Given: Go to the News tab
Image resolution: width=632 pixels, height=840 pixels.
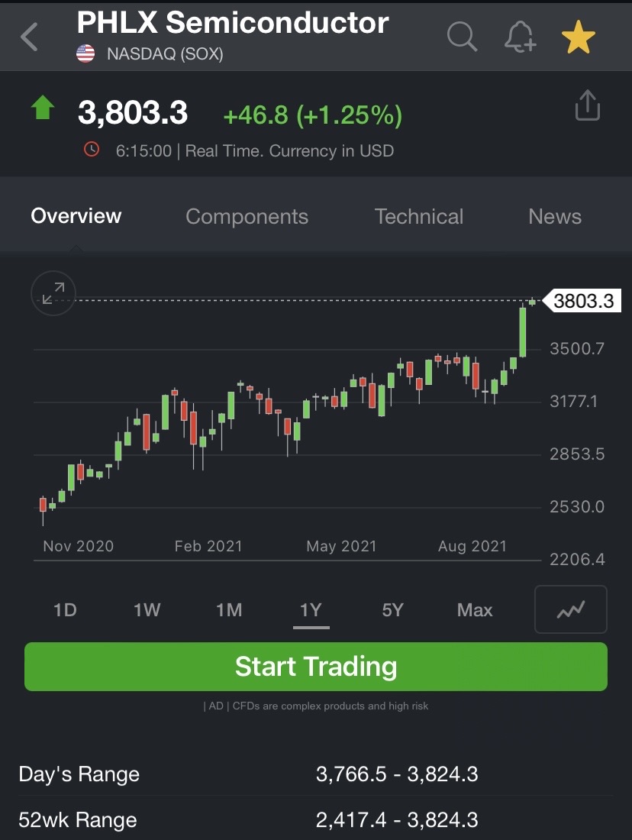Looking at the screenshot, I should pos(555,216).
